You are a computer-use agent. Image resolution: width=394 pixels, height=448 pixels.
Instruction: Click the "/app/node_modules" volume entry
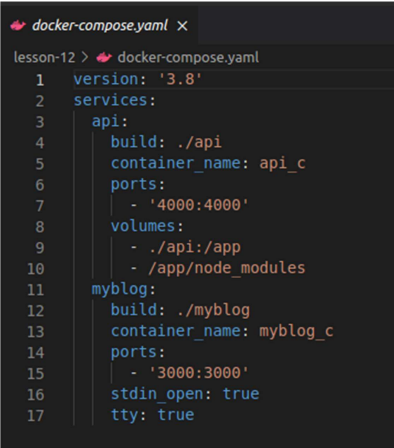tap(227, 268)
